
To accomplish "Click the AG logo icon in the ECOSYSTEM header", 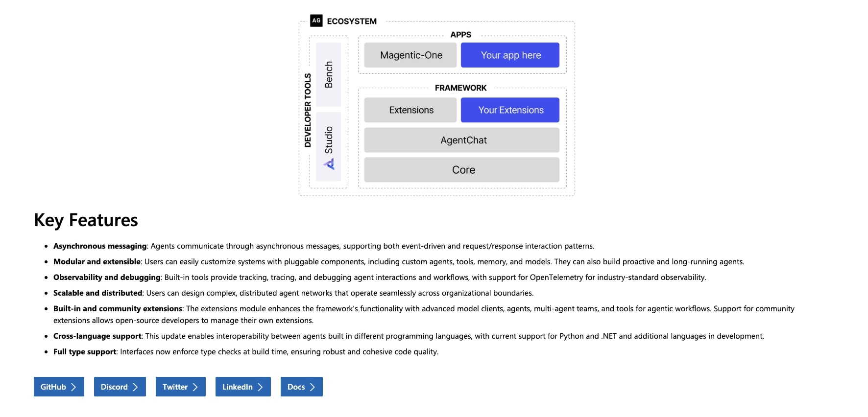I will pyautogui.click(x=316, y=21).
